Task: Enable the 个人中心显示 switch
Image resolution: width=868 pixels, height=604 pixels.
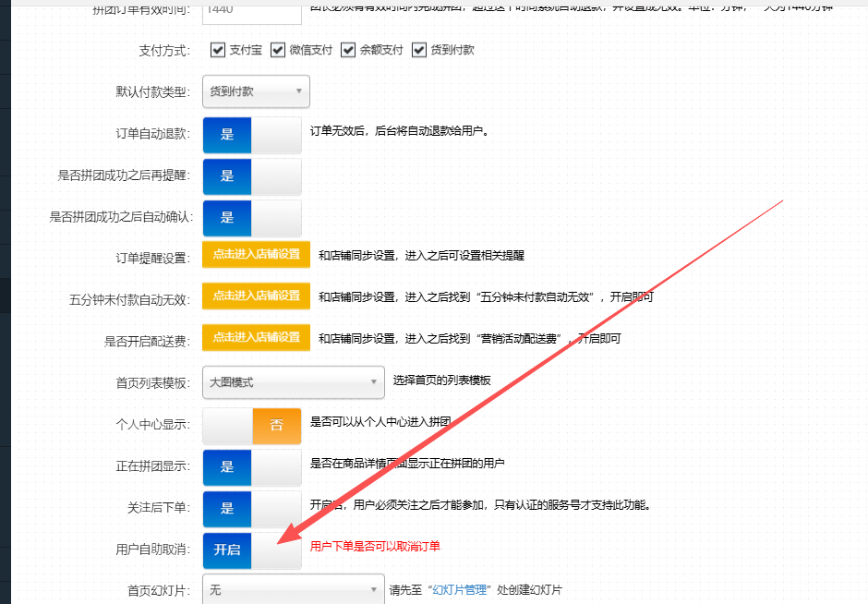Action: pos(251,426)
